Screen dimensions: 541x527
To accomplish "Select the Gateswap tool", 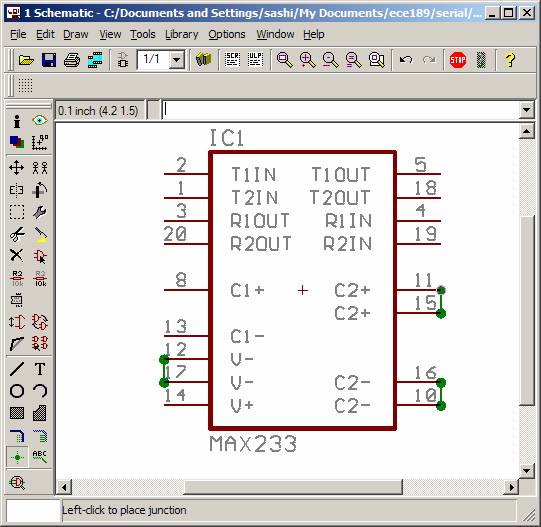I will (x=40, y=322).
